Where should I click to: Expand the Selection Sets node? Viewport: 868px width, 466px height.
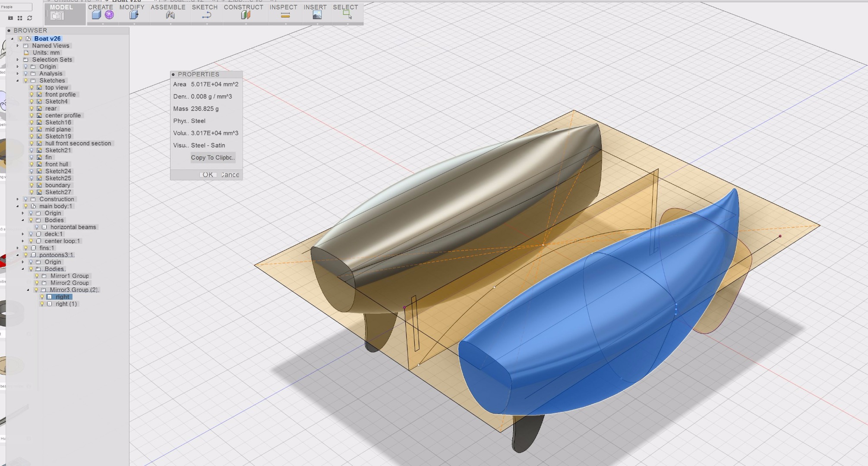tap(18, 60)
